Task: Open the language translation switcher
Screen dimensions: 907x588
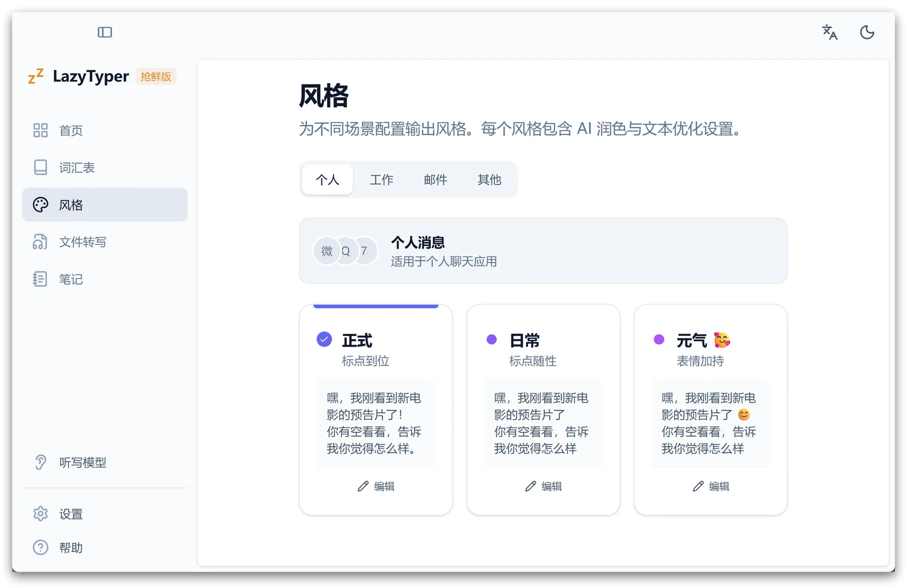Action: pyautogui.click(x=829, y=32)
